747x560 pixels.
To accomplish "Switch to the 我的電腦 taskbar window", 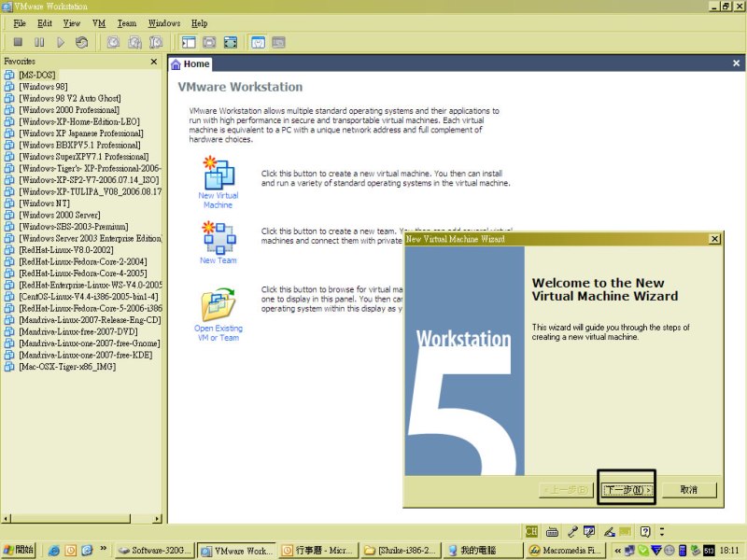I will click(x=483, y=551).
